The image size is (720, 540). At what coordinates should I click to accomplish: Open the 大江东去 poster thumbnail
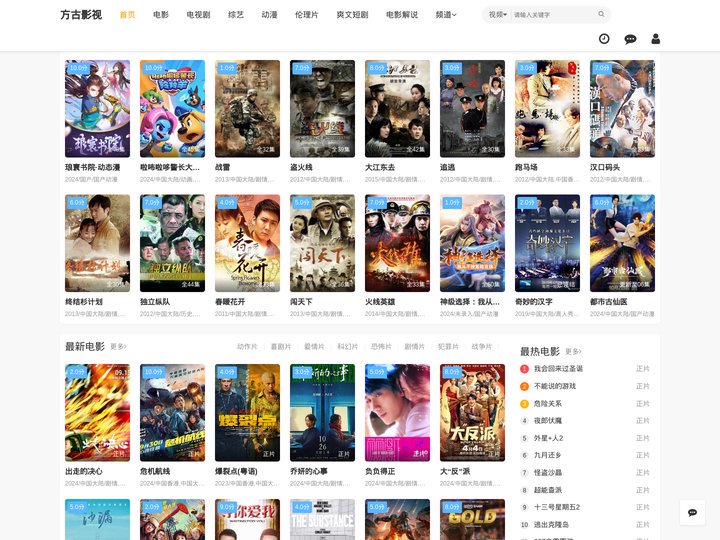[397, 109]
